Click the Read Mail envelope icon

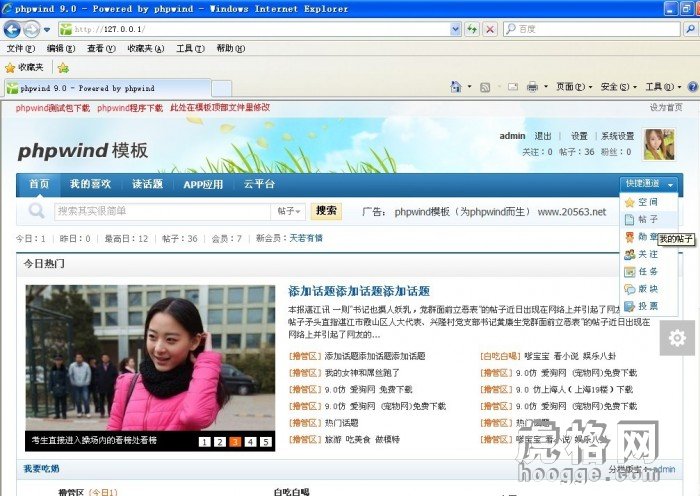513,87
